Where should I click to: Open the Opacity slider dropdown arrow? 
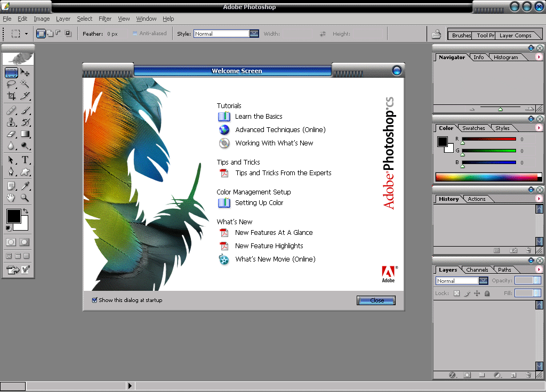(x=537, y=280)
